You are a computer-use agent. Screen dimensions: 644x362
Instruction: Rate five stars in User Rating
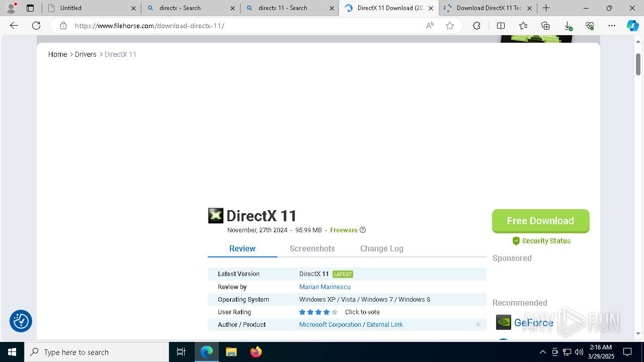(335, 312)
